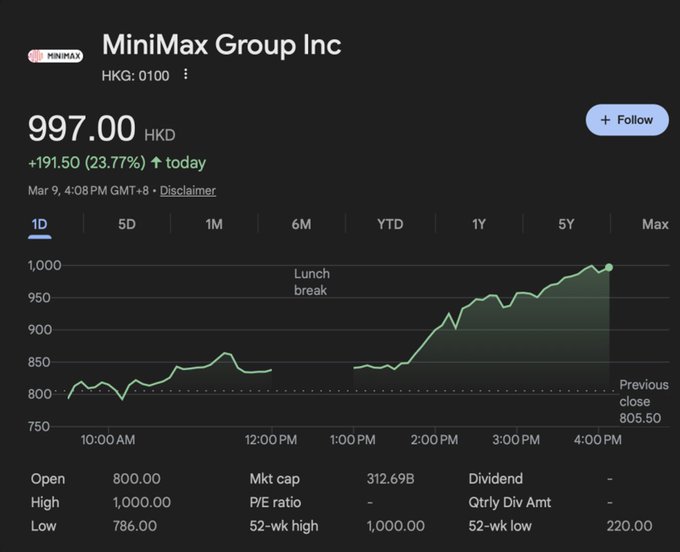Select the YTD time range tab
Viewport: 680px width, 552px height.
pos(390,224)
